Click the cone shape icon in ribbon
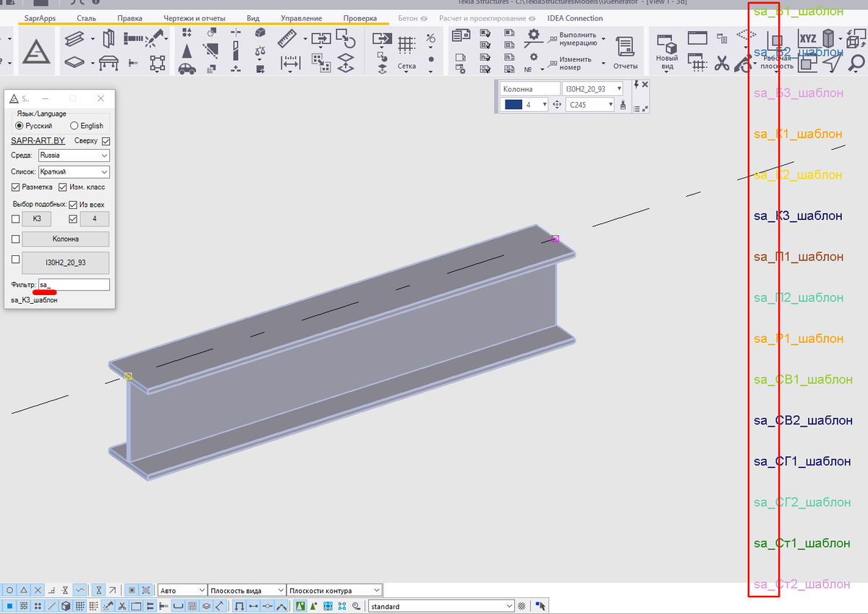The width and height of the screenshot is (868, 614). click(187, 51)
